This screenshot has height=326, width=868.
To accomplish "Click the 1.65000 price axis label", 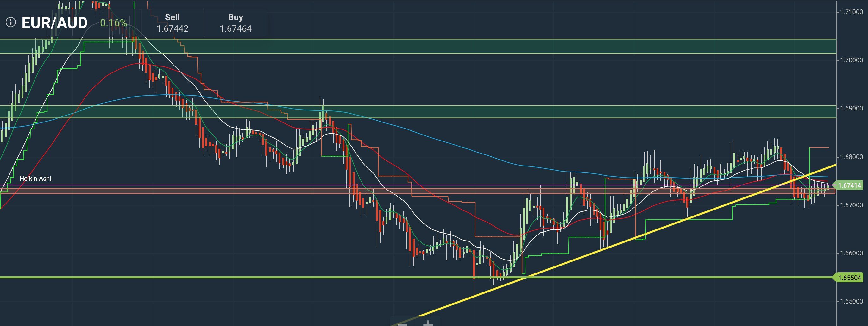I will pos(852,301).
